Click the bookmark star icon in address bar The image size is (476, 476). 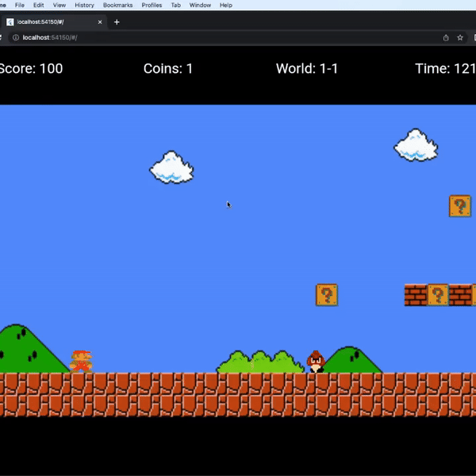pyautogui.click(x=459, y=37)
